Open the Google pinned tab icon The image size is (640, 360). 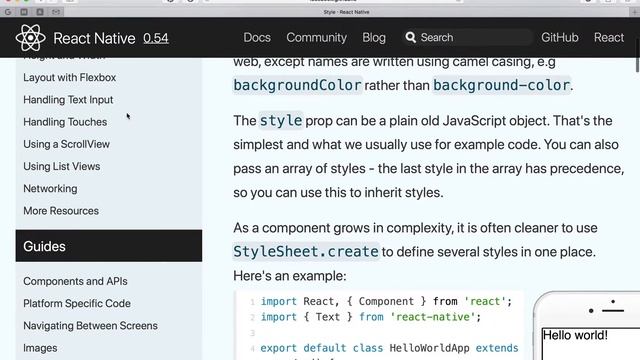8,12
